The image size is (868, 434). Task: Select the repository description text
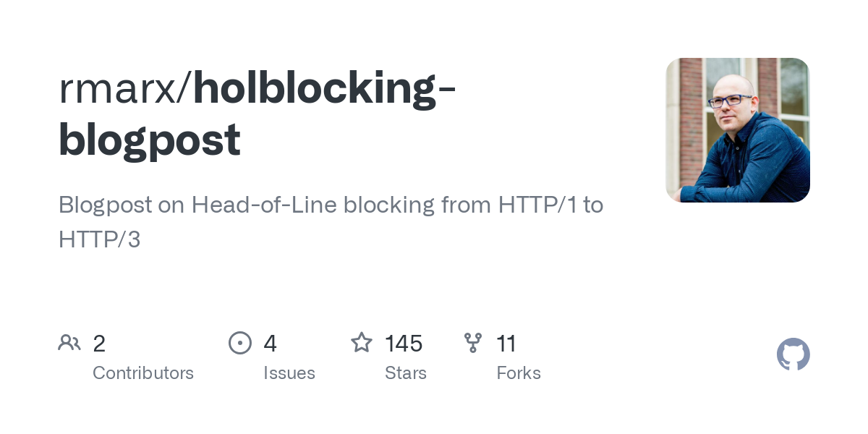click(x=331, y=221)
